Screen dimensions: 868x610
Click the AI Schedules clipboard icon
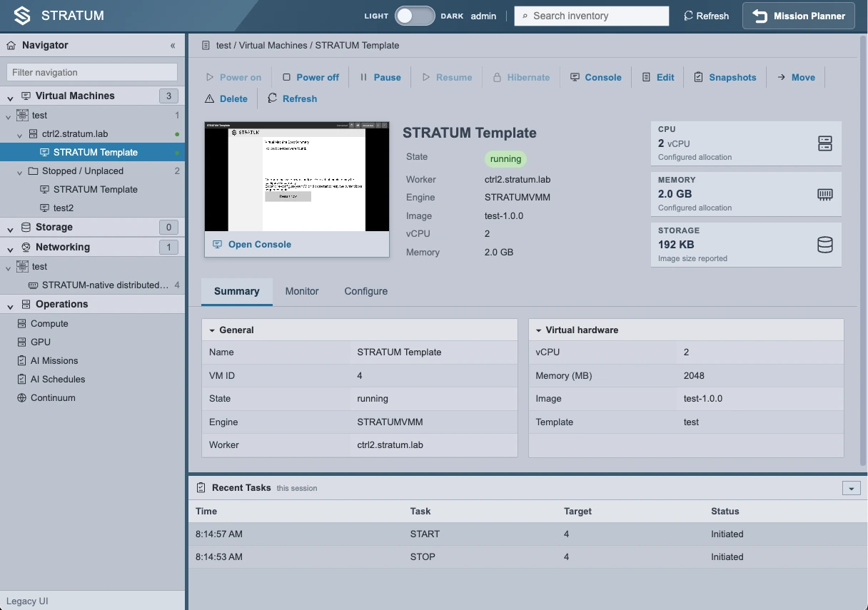tap(22, 379)
